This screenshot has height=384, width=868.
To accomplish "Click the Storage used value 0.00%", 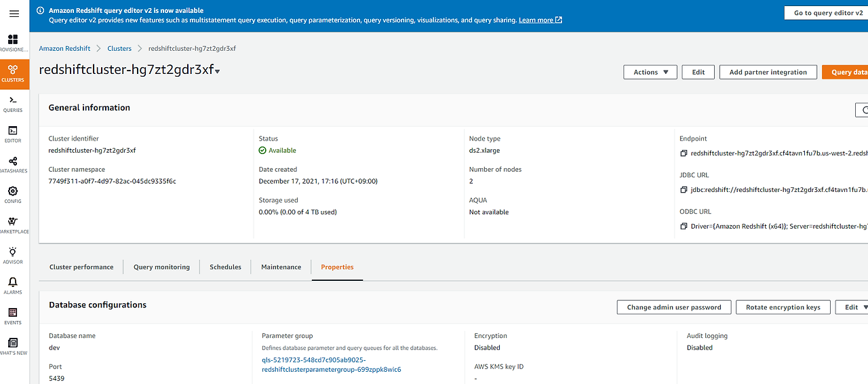I will point(298,212).
